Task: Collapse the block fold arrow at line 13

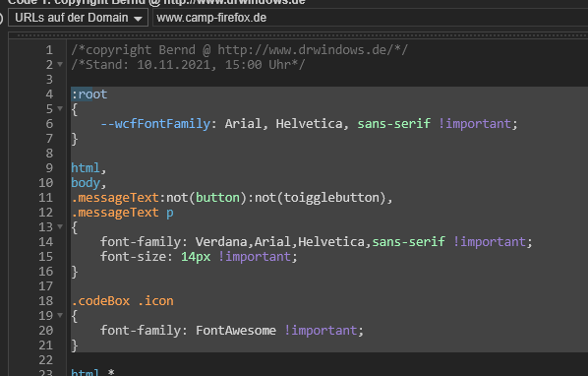Action: click(x=60, y=226)
